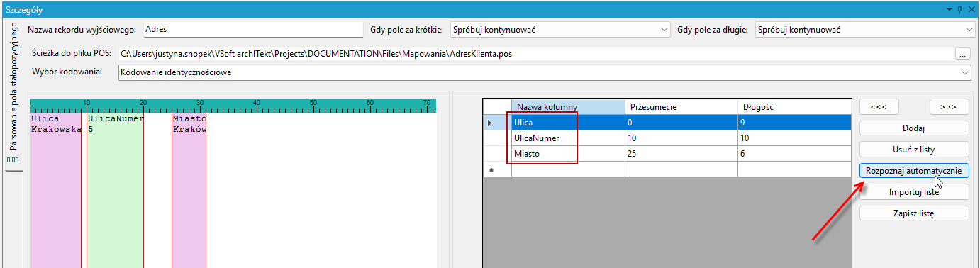Click the length value 9 for Ulica
The height and width of the screenshot is (268, 980).
(794, 122)
